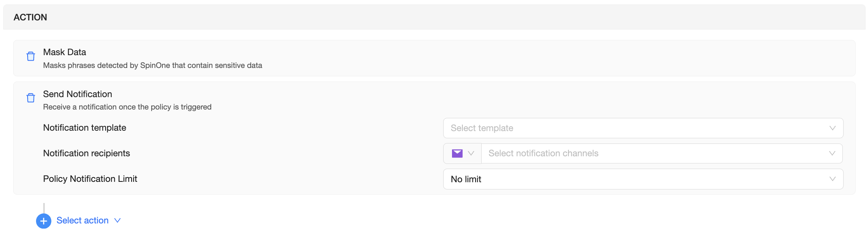This screenshot has width=868, height=235.
Task: Select the Mask Data title
Action: click(64, 52)
